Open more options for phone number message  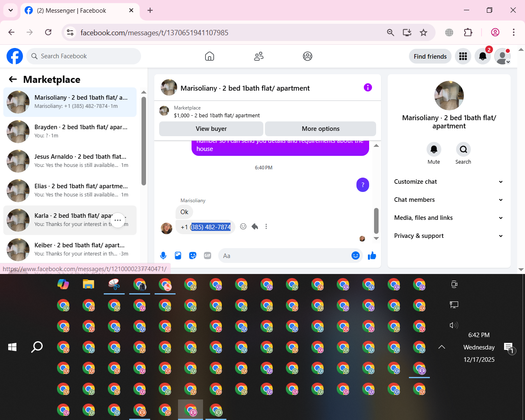pos(266,226)
